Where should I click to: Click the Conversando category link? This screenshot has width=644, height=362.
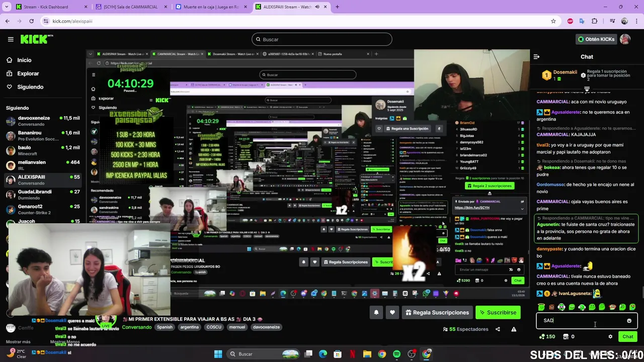click(137, 327)
